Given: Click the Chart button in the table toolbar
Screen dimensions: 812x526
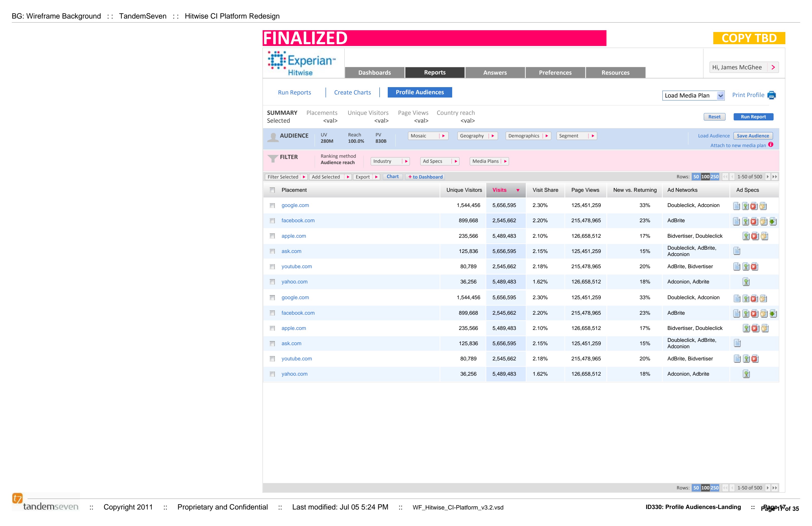Looking at the screenshot, I should [x=393, y=177].
